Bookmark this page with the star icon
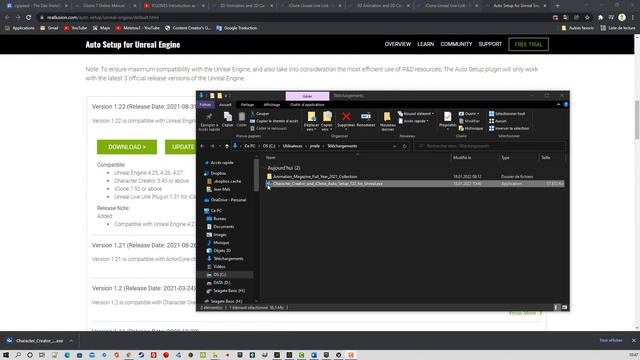This screenshot has height=360, width=640. (x=587, y=18)
